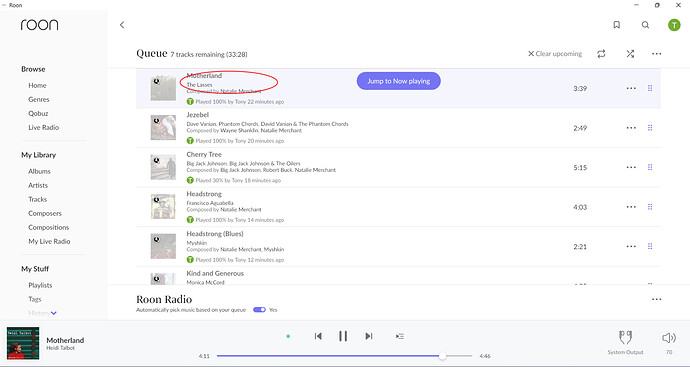The height and width of the screenshot is (367, 690).
Task: Open Compositions in My Library
Action: point(48,228)
